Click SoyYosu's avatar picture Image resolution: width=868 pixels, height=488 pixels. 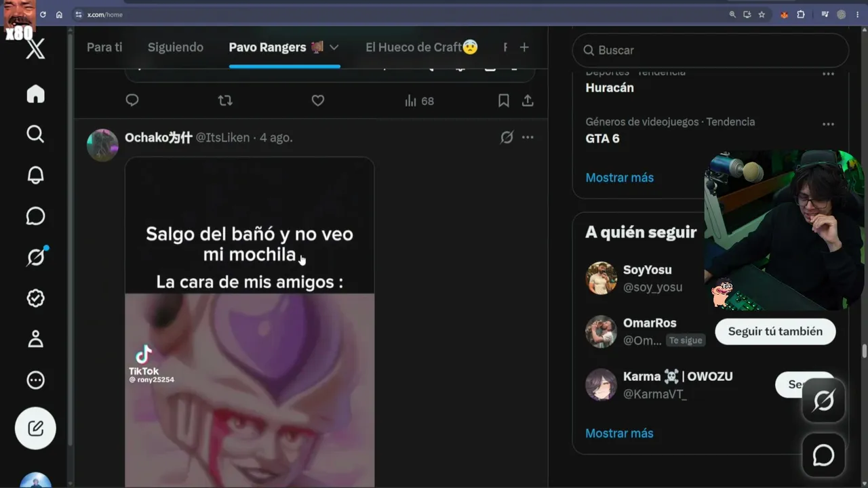tap(601, 279)
